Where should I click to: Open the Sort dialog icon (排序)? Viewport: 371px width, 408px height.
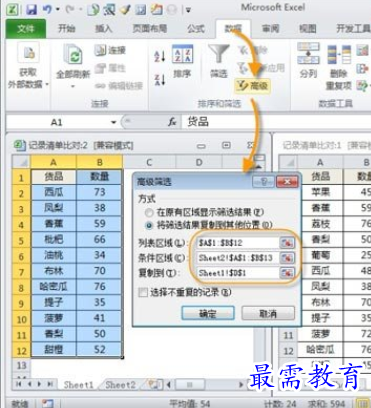tap(182, 54)
